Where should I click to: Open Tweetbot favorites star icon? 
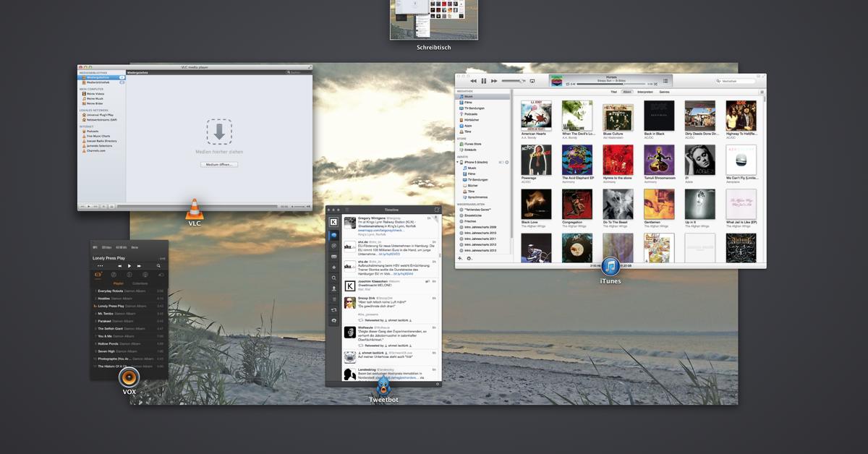pyautogui.click(x=333, y=267)
